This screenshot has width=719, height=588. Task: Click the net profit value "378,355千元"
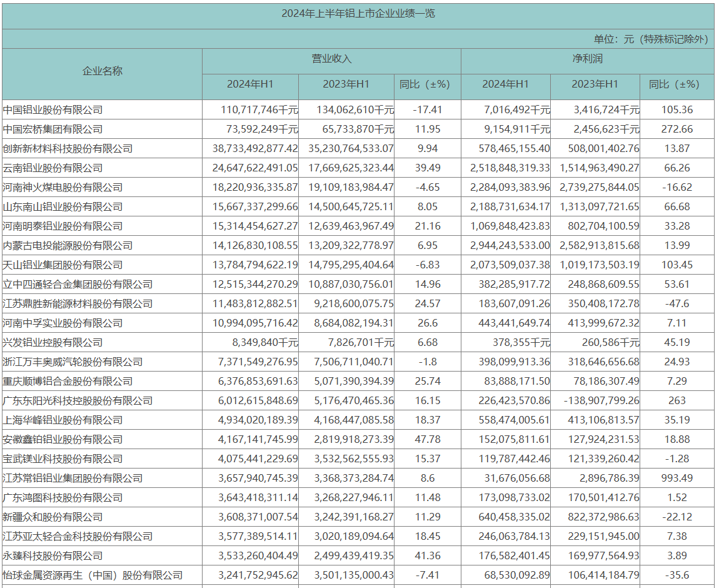(521, 343)
